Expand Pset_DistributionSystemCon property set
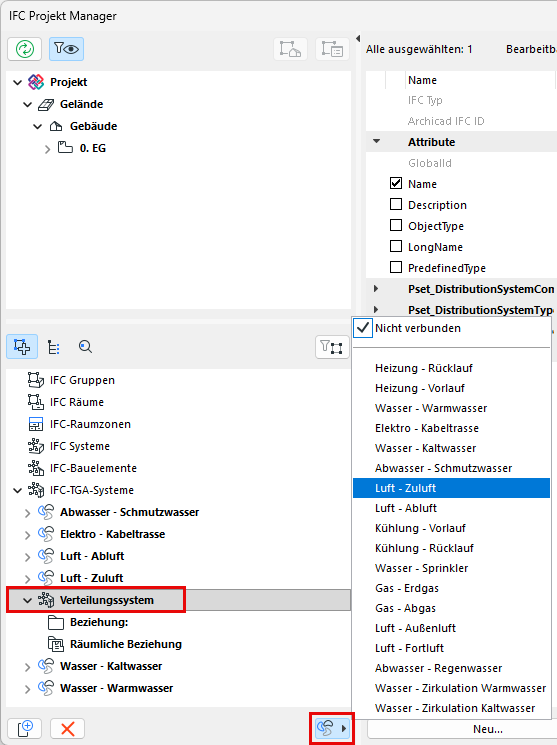The width and height of the screenshot is (557, 745). (376, 288)
